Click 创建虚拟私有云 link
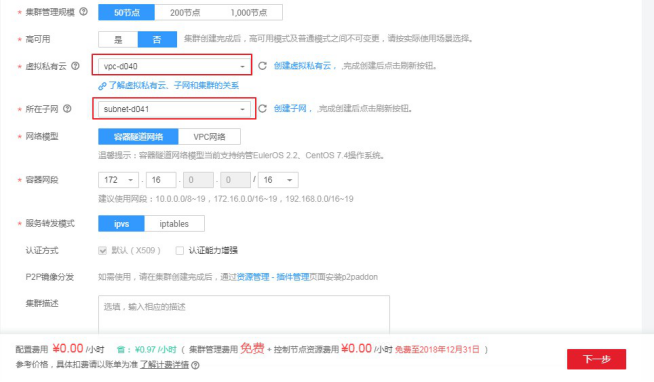The height and width of the screenshot is (382, 654). tap(302, 66)
